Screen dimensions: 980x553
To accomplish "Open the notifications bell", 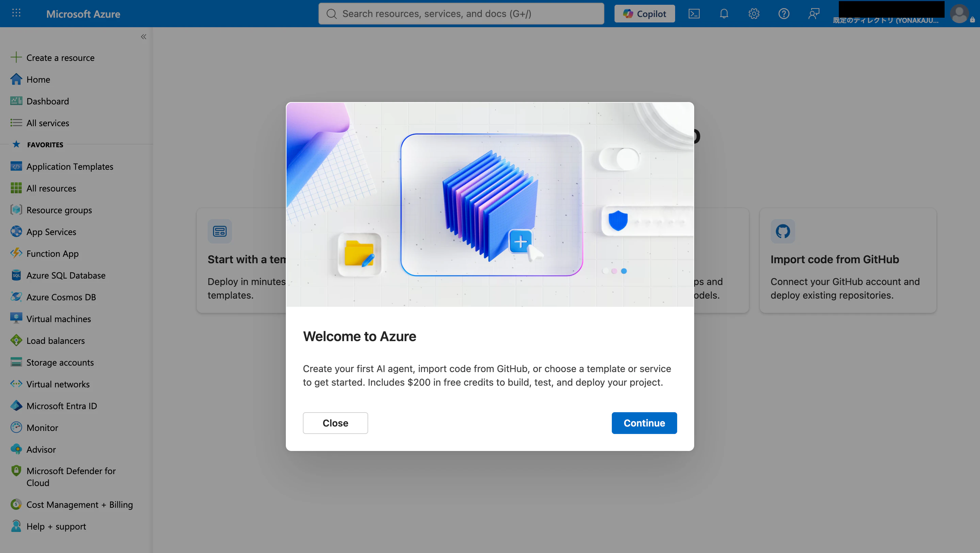I will coord(724,14).
